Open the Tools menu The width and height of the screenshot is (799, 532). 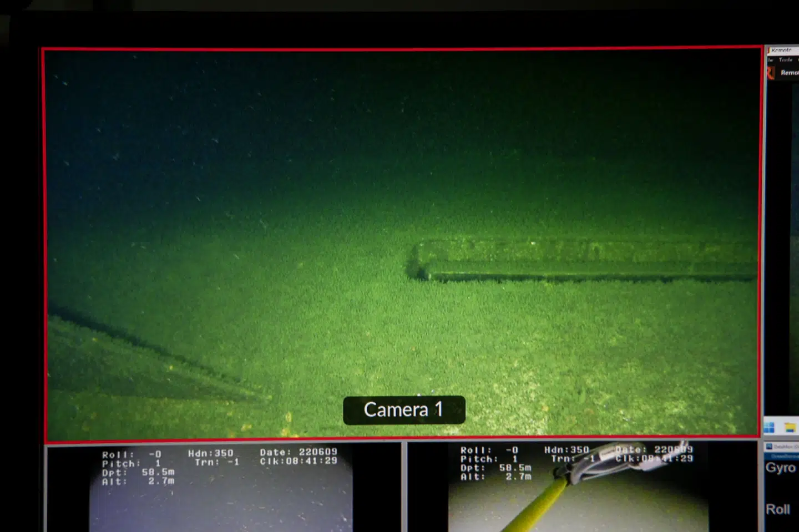point(785,59)
